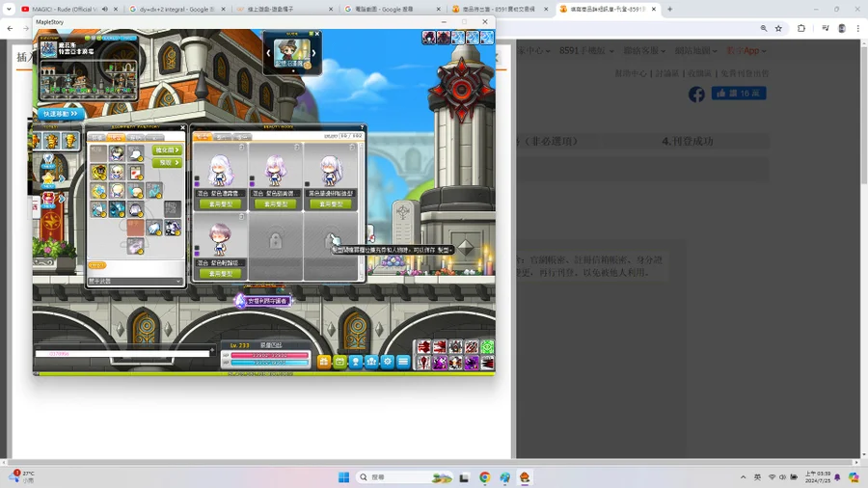This screenshot has width=868, height=488.
Task: Click the Facebook icon on the web page
Action: click(x=696, y=94)
